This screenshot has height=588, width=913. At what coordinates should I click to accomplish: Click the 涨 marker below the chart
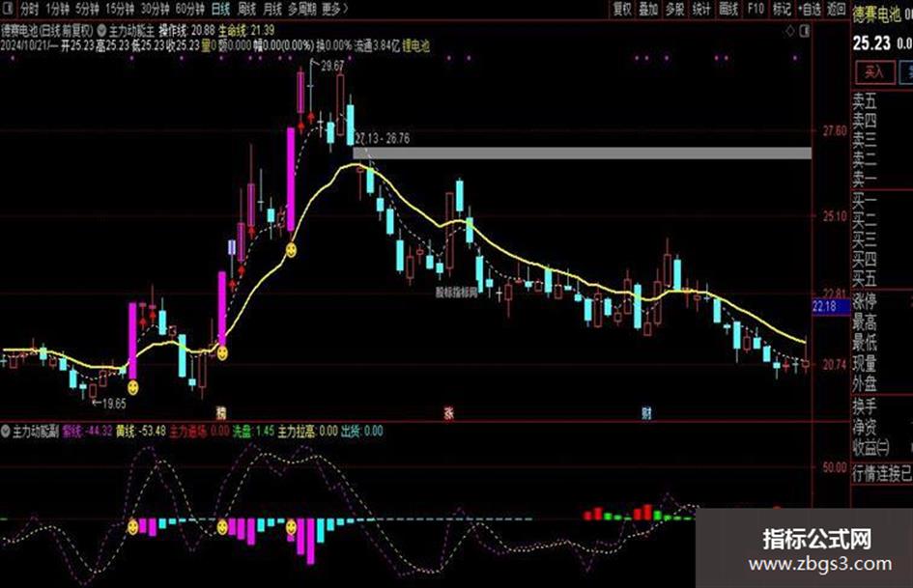(449, 413)
